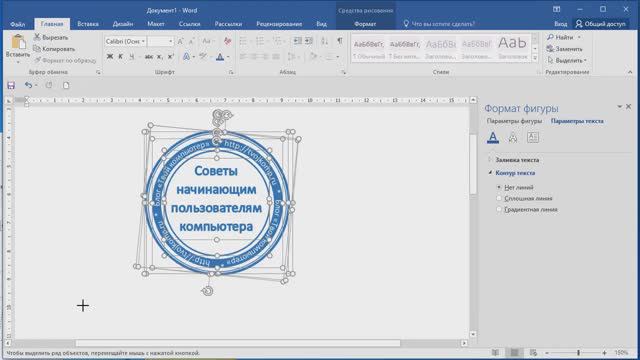Toggle bold (Ж) formatting

coord(109,57)
